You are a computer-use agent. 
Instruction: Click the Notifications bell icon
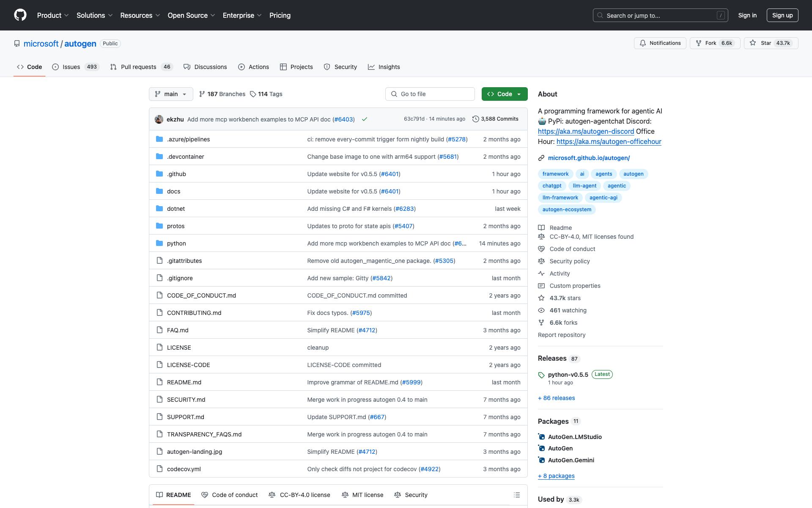pyautogui.click(x=643, y=43)
